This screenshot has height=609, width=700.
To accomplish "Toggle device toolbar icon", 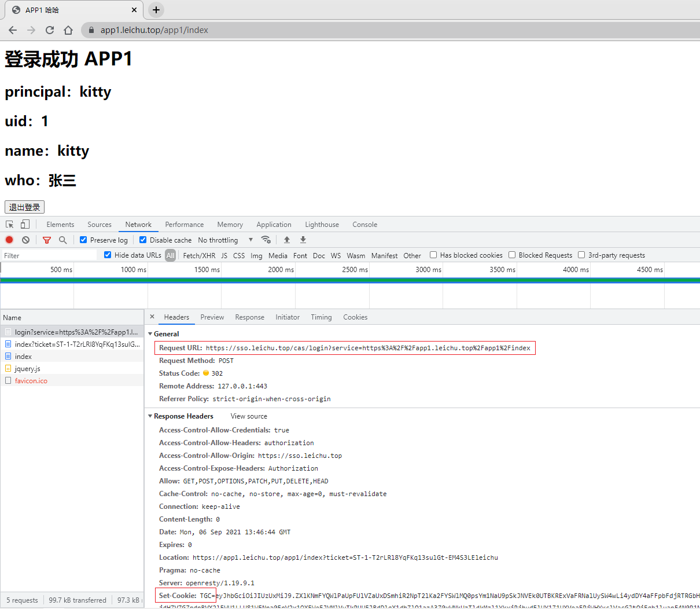I will pyautogui.click(x=25, y=225).
